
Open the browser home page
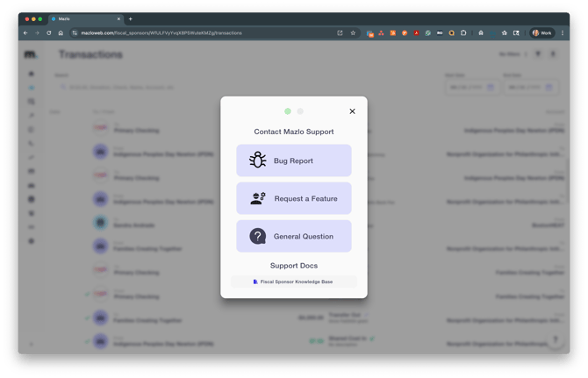pos(61,33)
